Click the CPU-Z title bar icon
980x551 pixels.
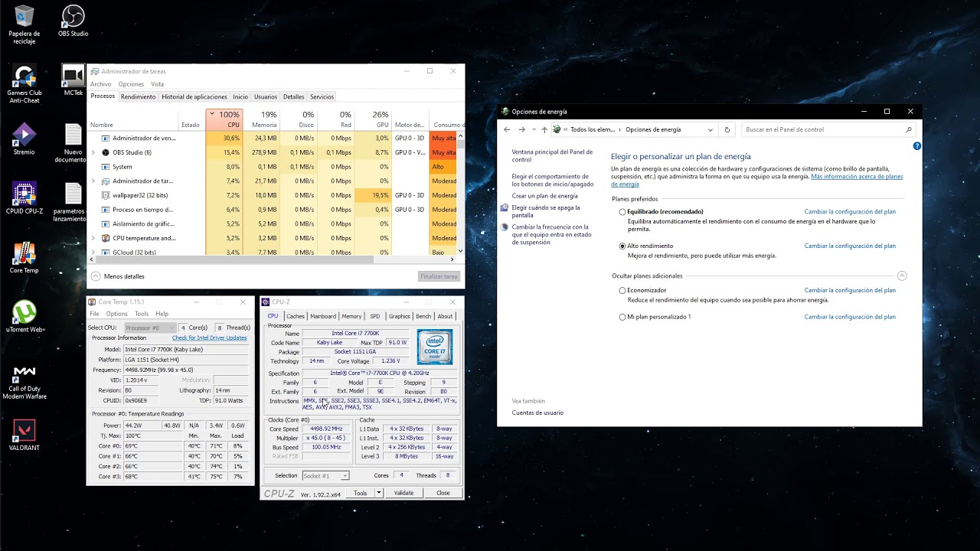click(266, 302)
